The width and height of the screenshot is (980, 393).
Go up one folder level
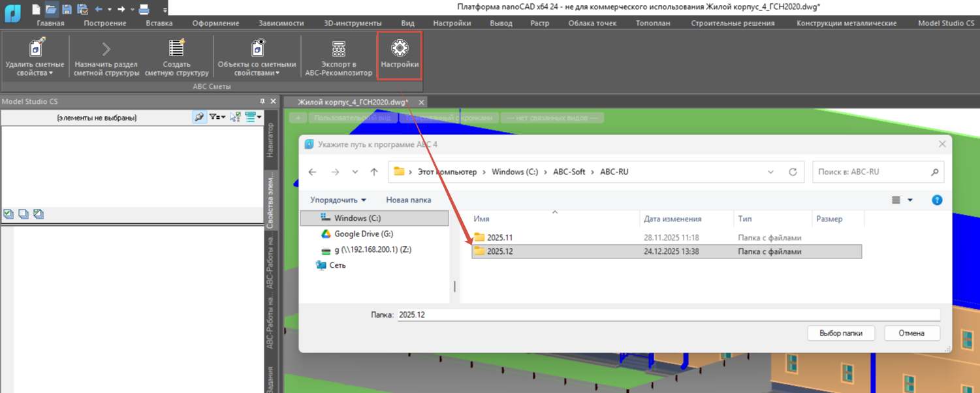click(374, 172)
